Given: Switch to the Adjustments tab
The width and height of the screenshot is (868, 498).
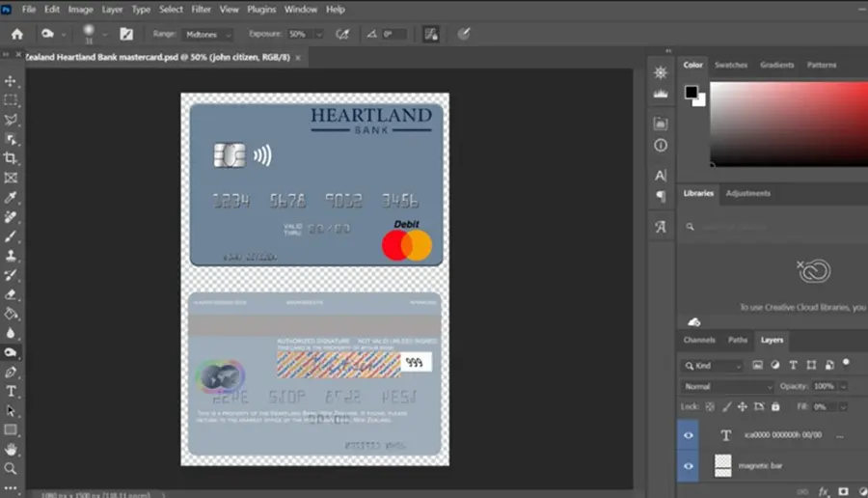Looking at the screenshot, I should click(747, 193).
